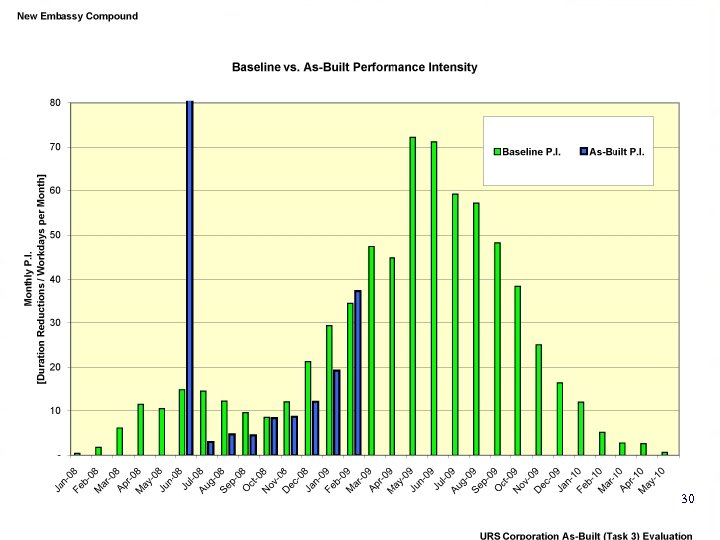Select the "Baseline P.I." legend label
This screenshot has height=540, width=720.
pyautogui.click(x=531, y=152)
